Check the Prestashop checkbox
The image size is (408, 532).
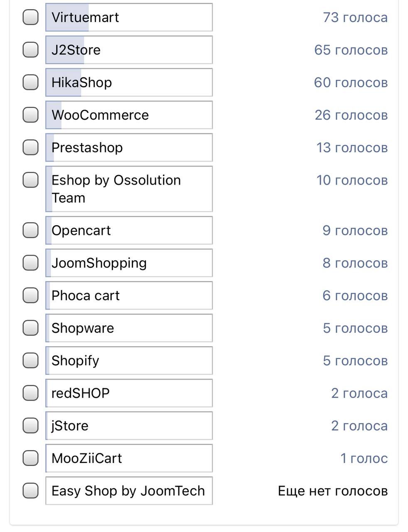coord(30,147)
